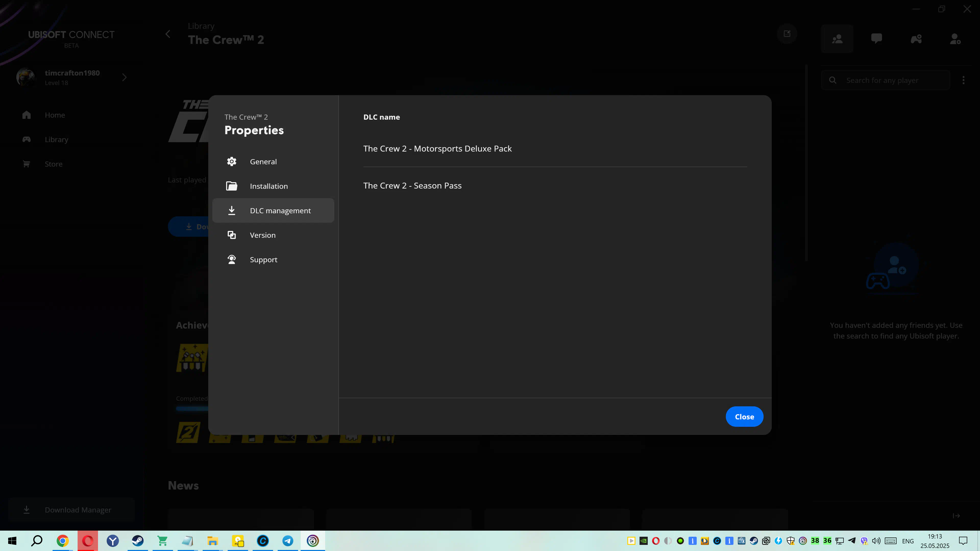
Task: Open Notepad from taskbar
Action: [188, 541]
